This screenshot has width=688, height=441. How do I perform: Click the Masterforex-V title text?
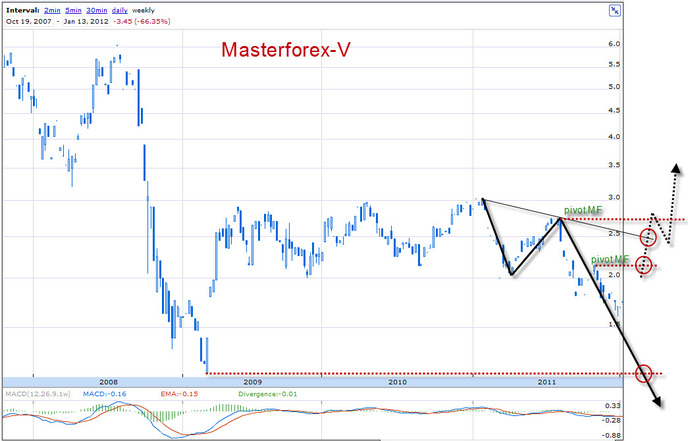click(286, 50)
